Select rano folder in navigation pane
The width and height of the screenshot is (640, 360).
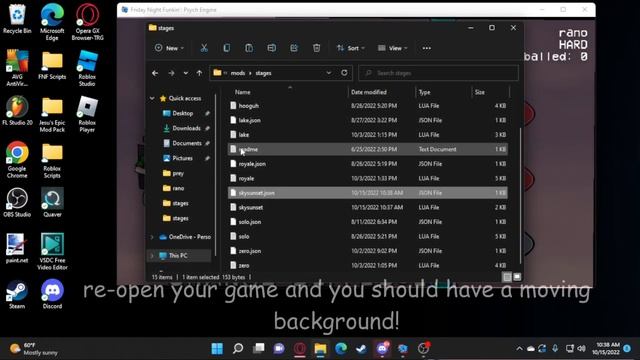178,188
